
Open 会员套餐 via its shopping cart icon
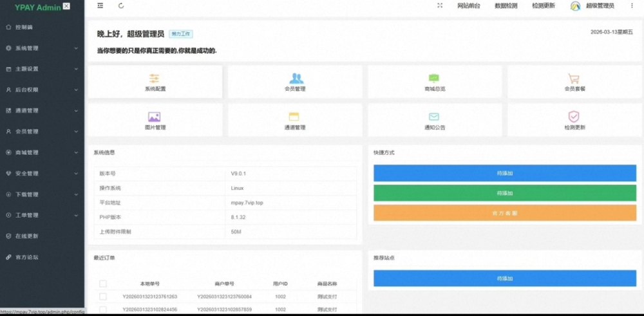click(x=574, y=79)
